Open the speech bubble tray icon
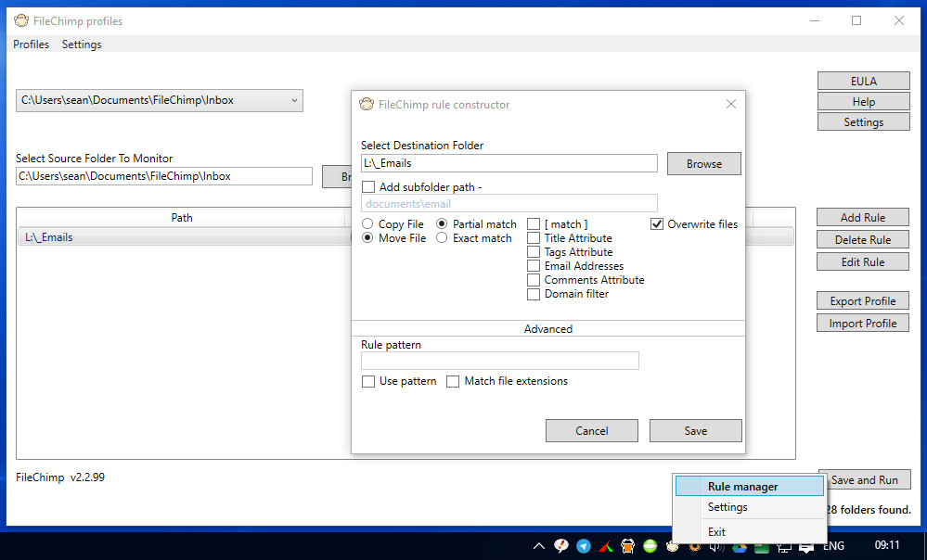 (x=561, y=546)
